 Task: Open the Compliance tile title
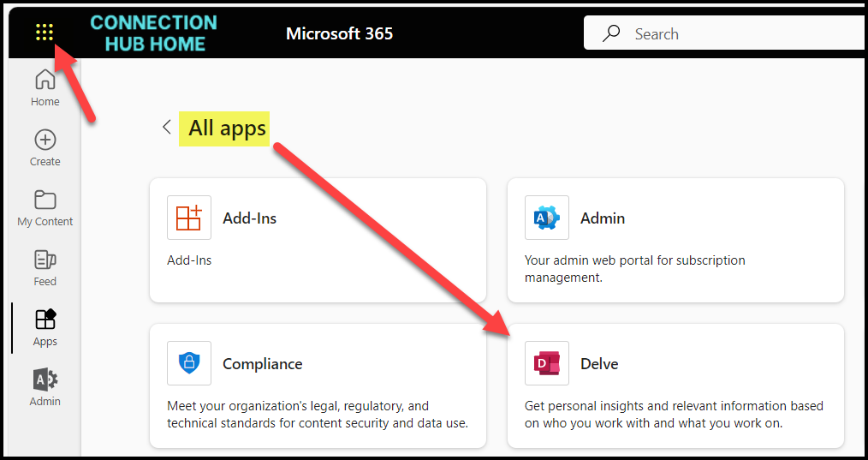tap(263, 364)
